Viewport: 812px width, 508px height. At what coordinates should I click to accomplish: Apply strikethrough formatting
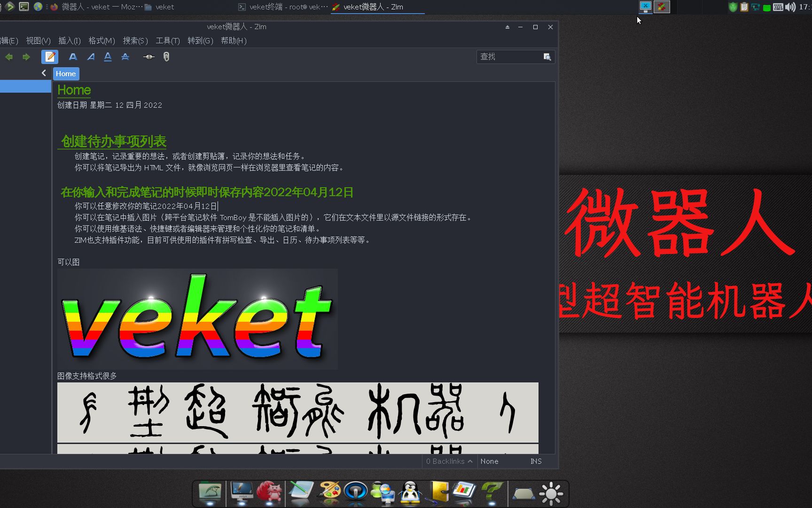point(125,57)
